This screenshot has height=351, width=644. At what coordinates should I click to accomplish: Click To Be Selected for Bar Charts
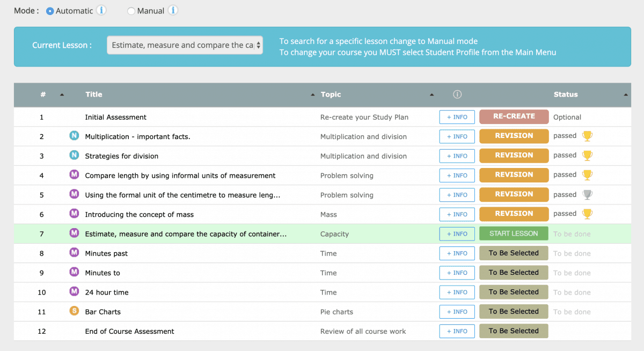514,311
